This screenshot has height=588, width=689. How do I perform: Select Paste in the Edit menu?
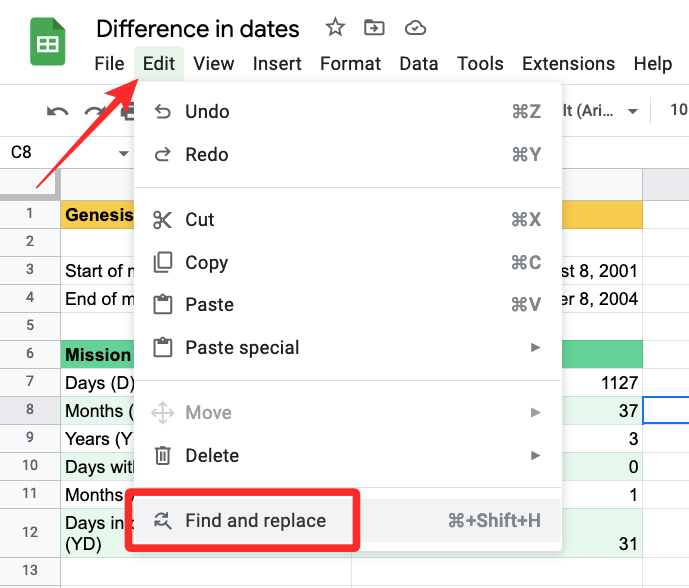tap(348, 305)
